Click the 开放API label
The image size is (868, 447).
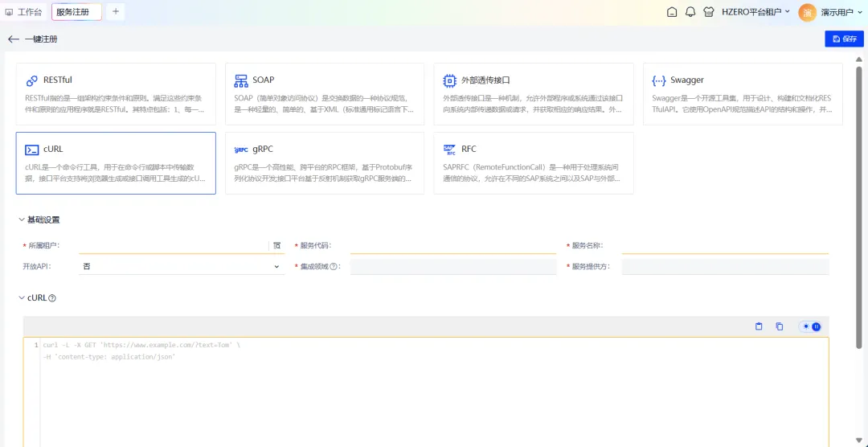pyautogui.click(x=36, y=266)
